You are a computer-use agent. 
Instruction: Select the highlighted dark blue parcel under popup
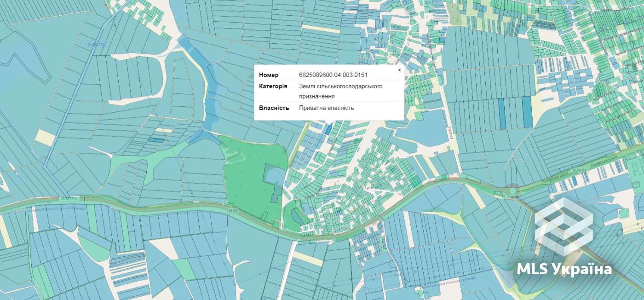(x=328, y=129)
